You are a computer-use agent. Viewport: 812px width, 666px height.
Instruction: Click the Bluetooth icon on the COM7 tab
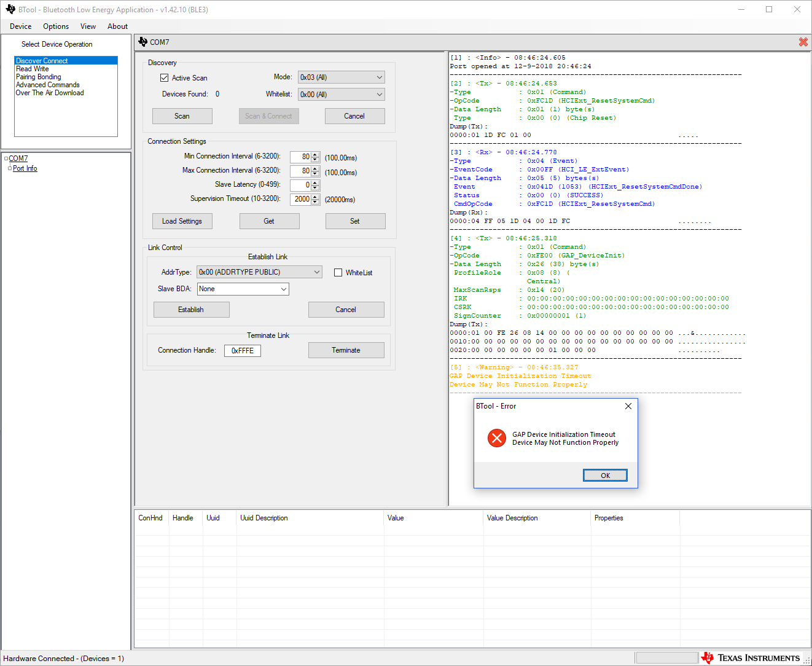143,42
